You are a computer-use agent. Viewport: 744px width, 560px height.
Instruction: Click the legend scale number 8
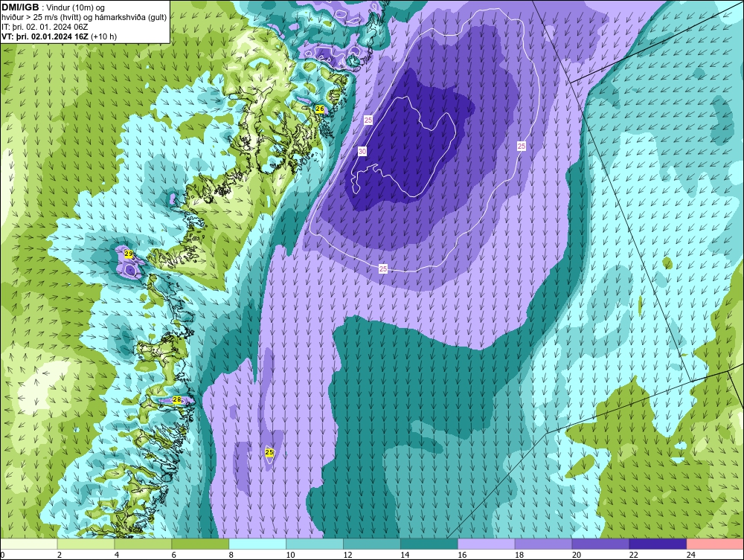231,555
